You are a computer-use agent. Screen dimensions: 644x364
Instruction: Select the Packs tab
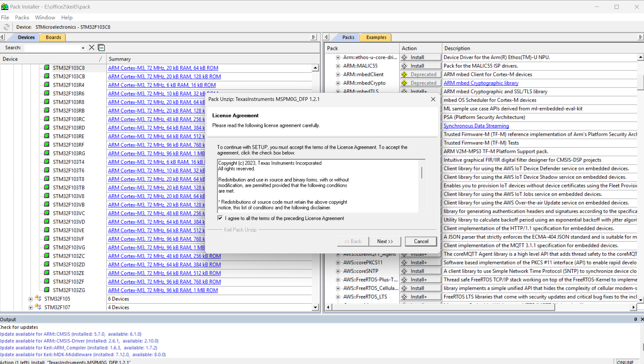point(348,37)
